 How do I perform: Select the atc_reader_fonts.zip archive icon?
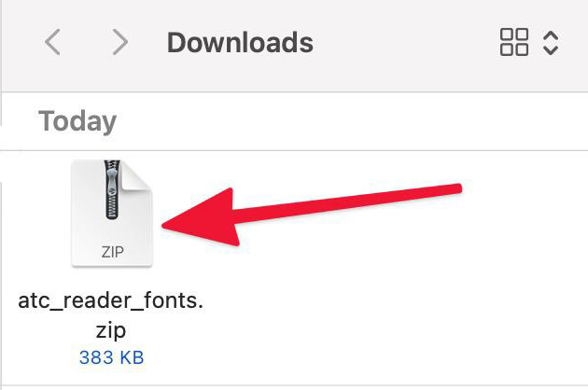[112, 213]
